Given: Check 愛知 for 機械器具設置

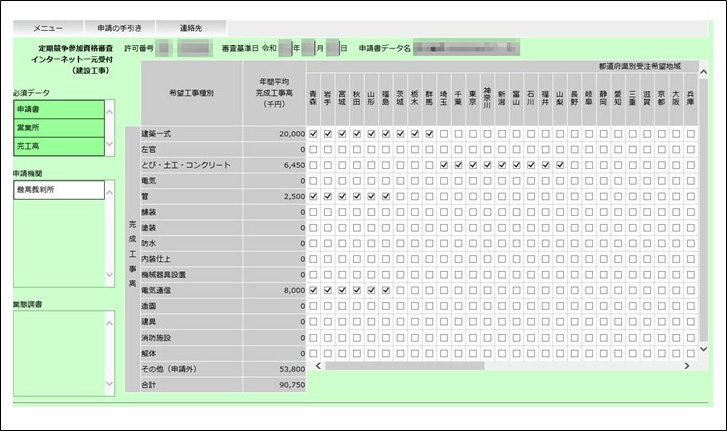Looking at the screenshot, I should (x=618, y=275).
